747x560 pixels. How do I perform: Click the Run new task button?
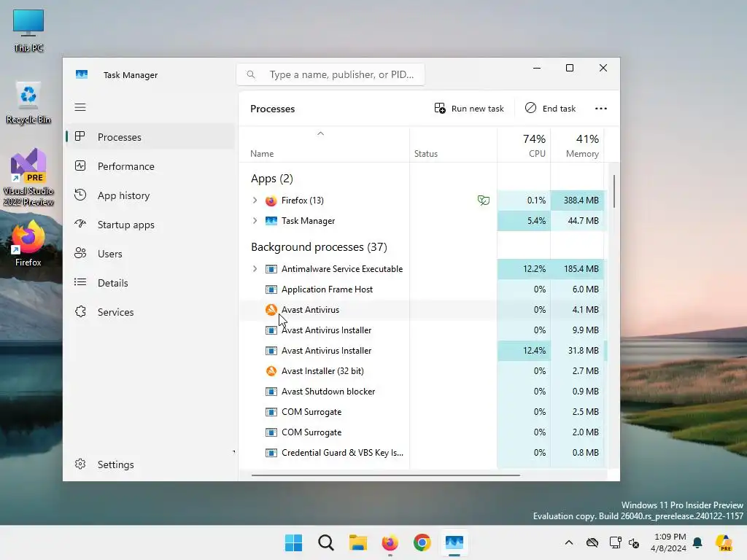coord(469,109)
